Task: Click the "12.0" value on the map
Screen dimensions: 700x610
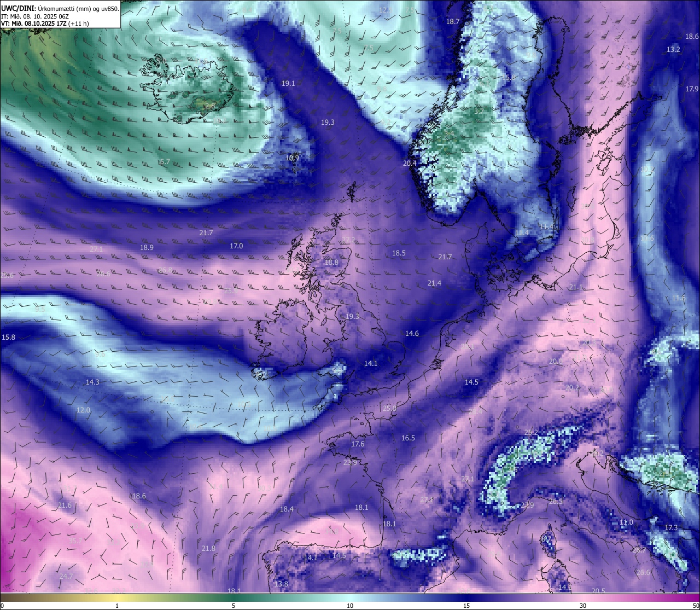Action: tap(83, 410)
